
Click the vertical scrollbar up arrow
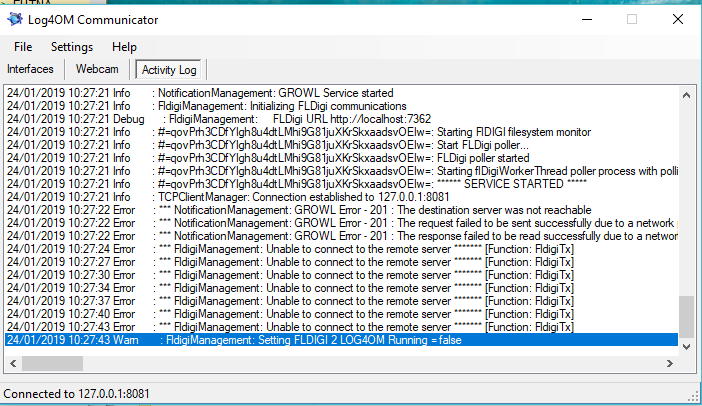pyautogui.click(x=686, y=95)
